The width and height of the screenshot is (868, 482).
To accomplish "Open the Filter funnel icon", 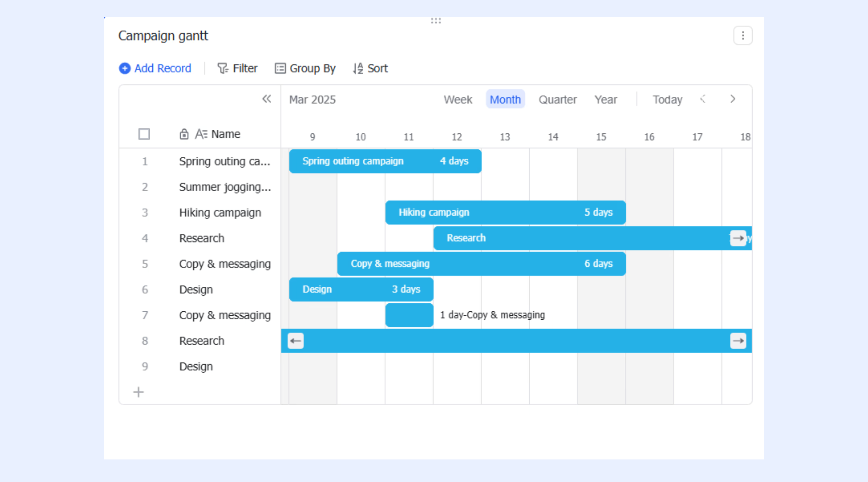I will coord(223,68).
